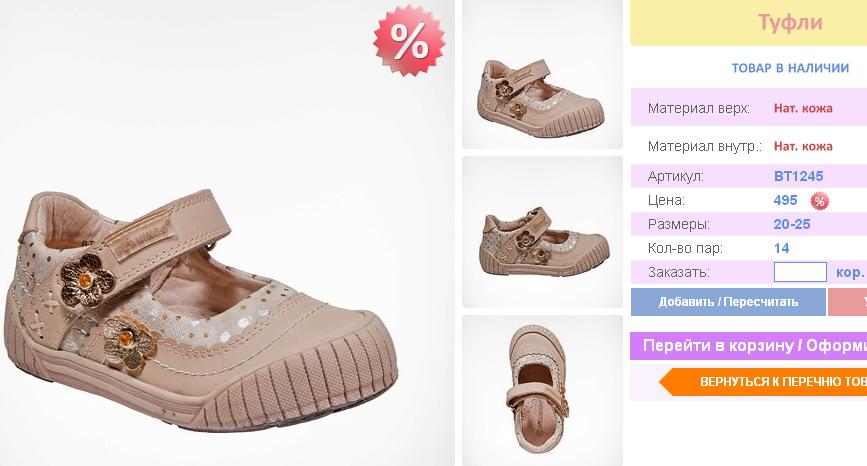867x466 pixels.
Task: Open the top-view shoe thumbnail
Action: (542, 390)
